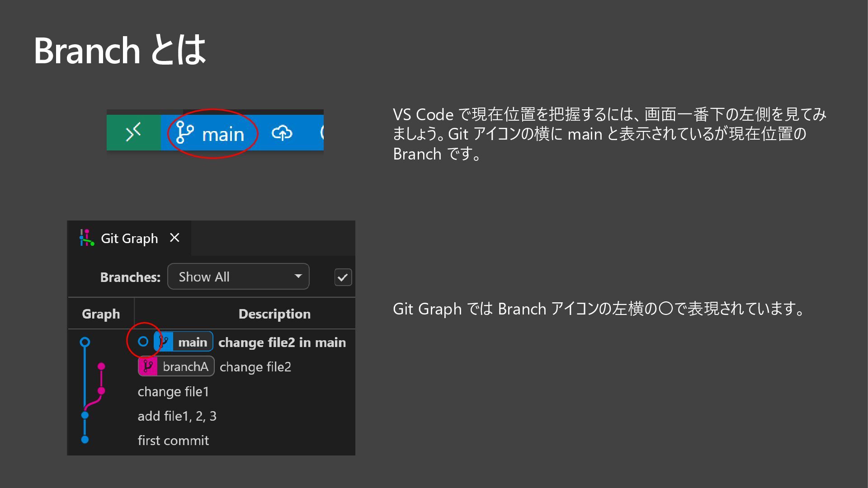The height and width of the screenshot is (488, 868).
Task: Click the pink branch icon on branchA label
Action: [x=148, y=366]
